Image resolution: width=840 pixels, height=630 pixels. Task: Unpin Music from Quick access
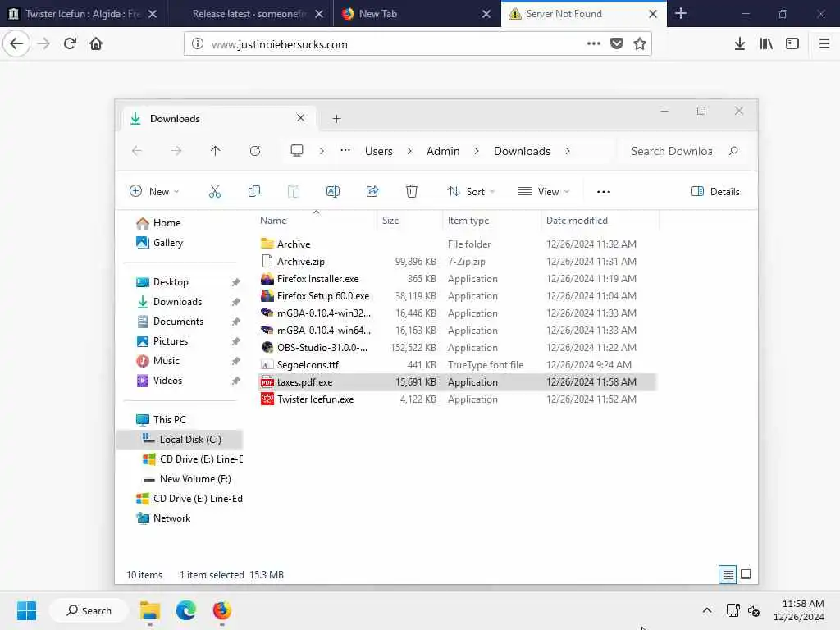point(235,361)
